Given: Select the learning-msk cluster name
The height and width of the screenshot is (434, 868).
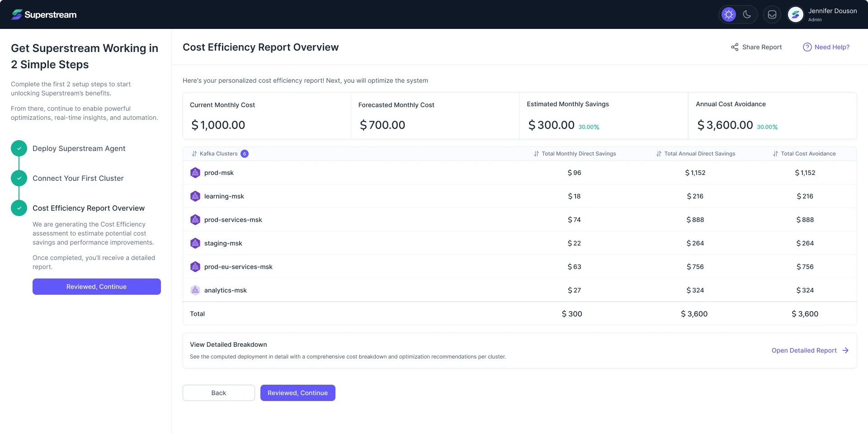Looking at the screenshot, I should pyautogui.click(x=224, y=196).
